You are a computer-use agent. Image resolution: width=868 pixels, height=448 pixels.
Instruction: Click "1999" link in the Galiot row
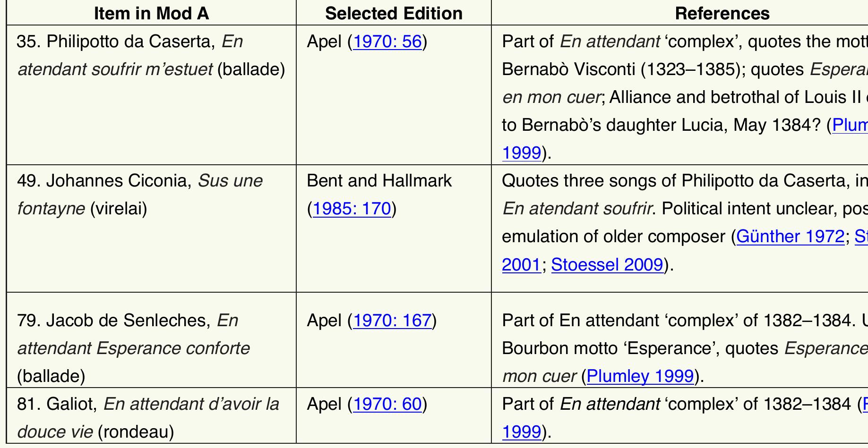coord(521,432)
